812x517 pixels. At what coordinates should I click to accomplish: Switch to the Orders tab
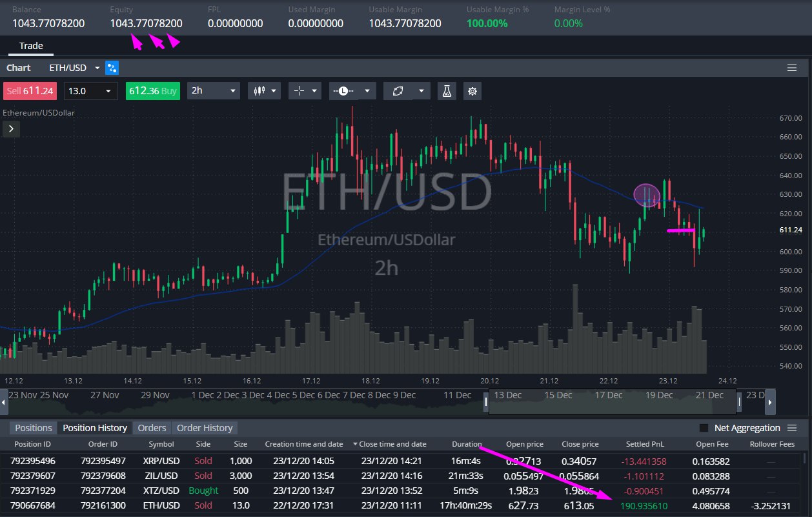152,428
